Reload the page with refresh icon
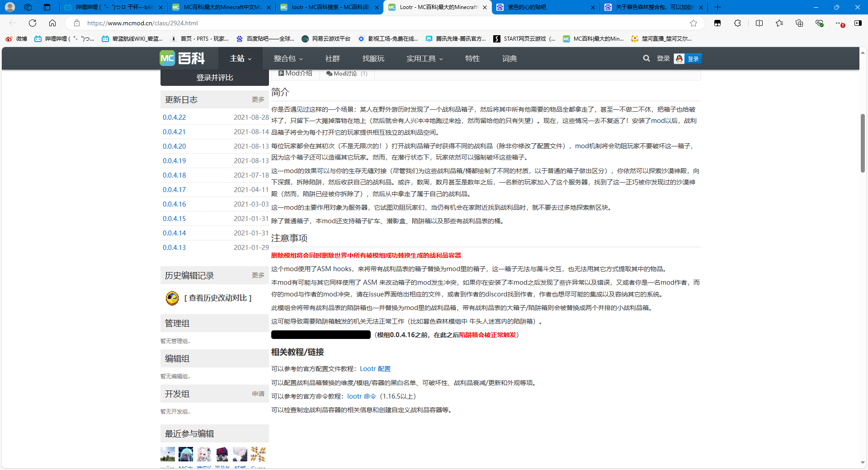 (x=33, y=23)
